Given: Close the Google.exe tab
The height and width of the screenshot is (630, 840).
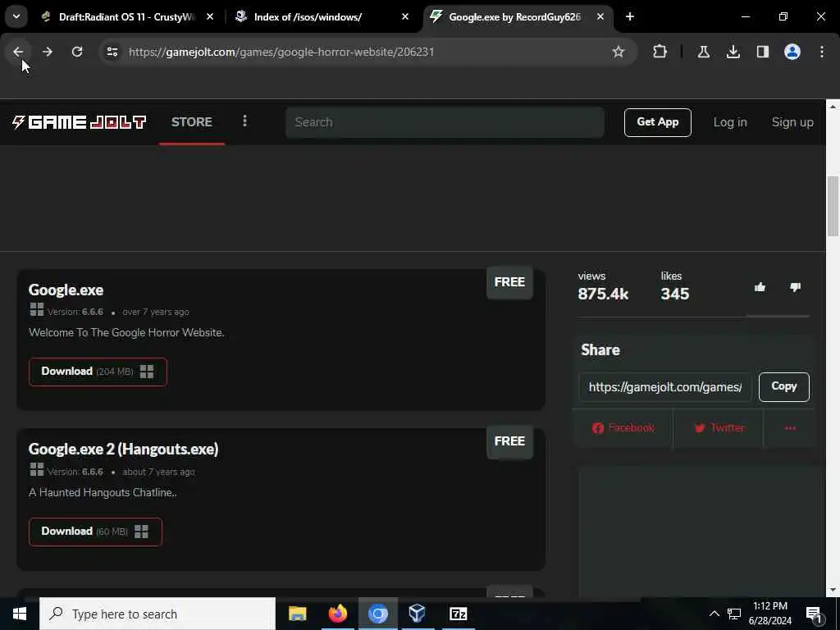Looking at the screenshot, I should (600, 16).
